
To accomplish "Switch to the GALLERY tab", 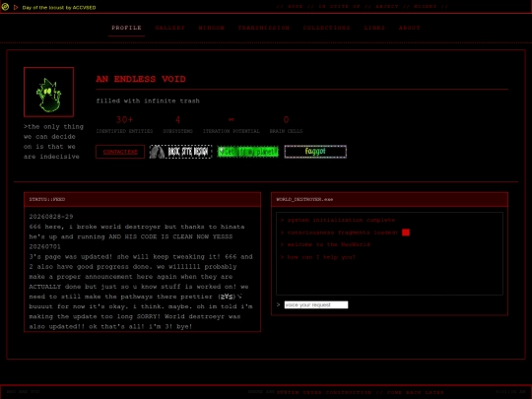I will (x=170, y=28).
